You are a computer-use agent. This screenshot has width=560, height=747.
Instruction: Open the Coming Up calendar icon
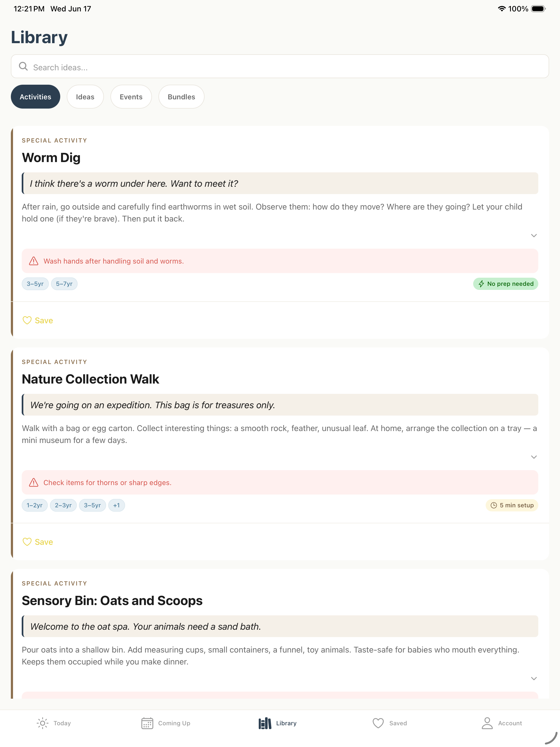pos(147,723)
